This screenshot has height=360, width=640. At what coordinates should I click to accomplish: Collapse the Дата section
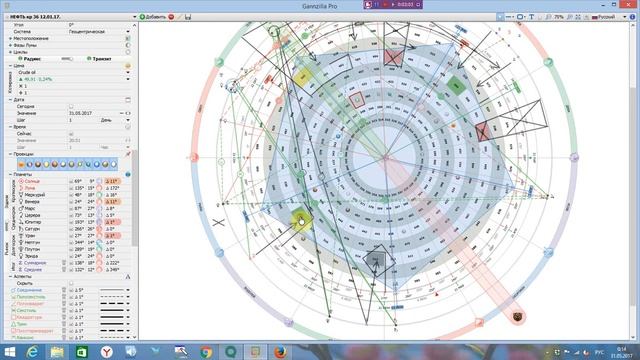(10, 100)
